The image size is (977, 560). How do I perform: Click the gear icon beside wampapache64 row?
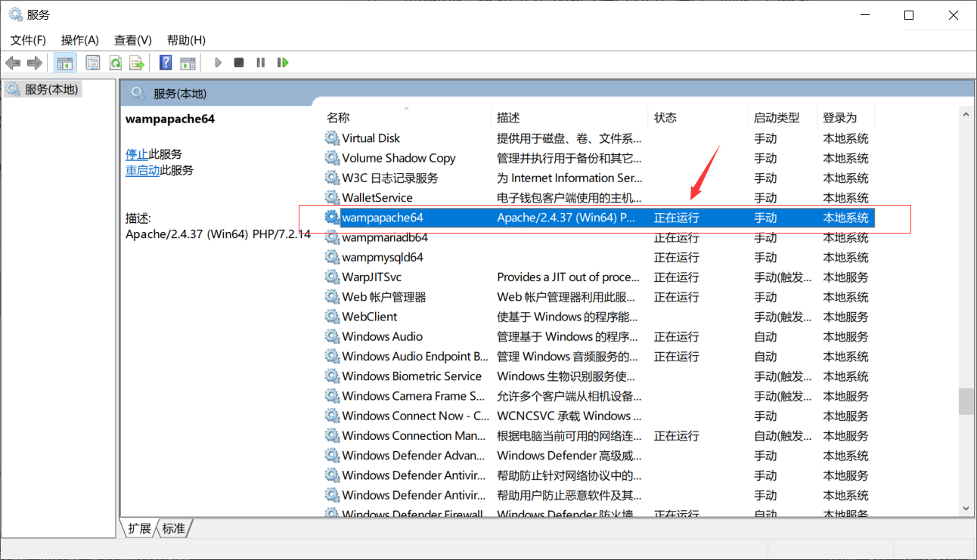[x=332, y=218]
